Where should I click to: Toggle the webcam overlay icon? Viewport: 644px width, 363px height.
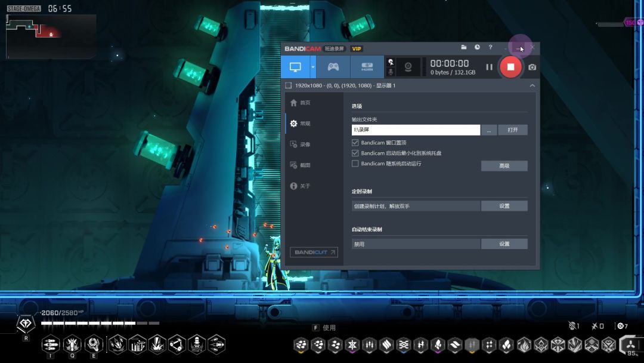(408, 67)
